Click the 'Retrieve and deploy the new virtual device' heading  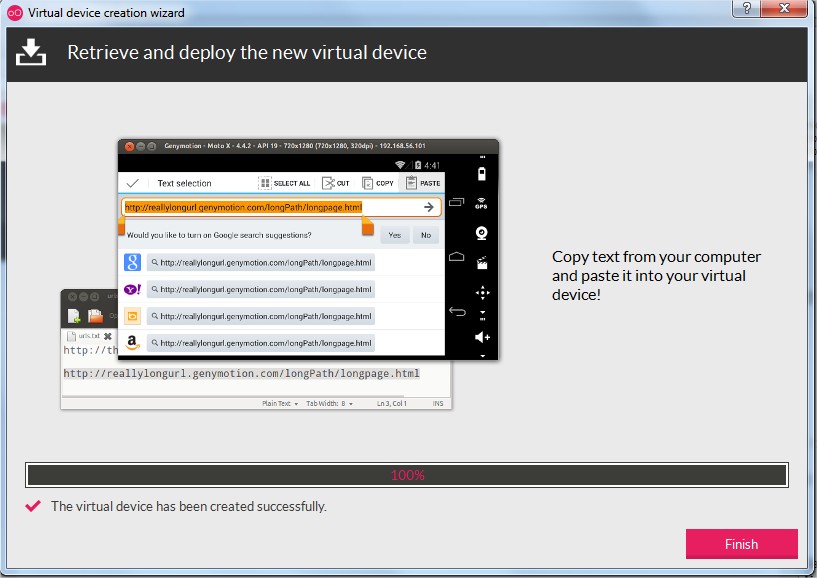coord(247,53)
